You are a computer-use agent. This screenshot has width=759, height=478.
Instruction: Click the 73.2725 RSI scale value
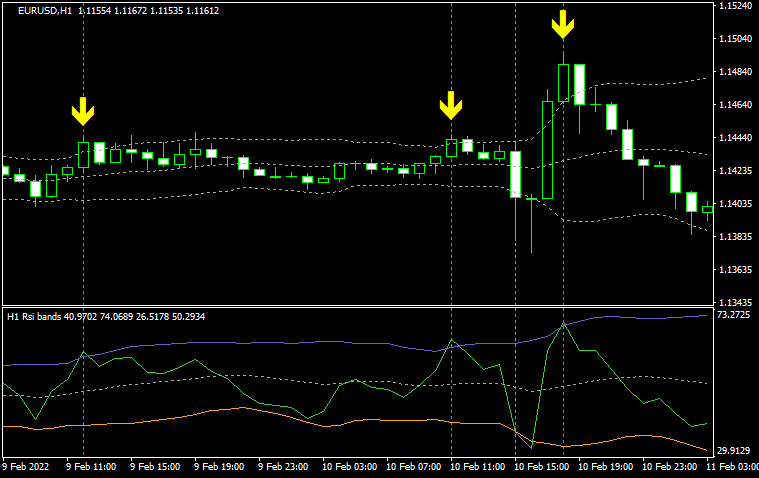[733, 315]
